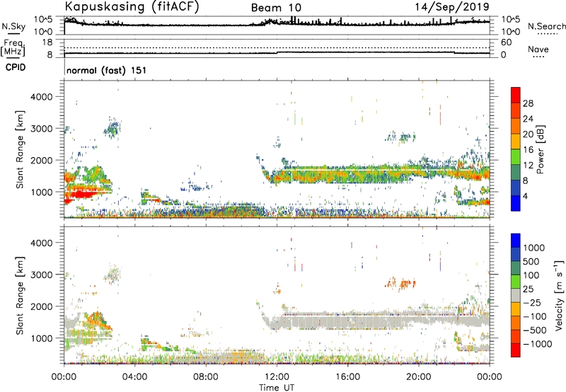Click the 8 tick on frequency axis
The width and height of the screenshot is (566, 392).
[x=50, y=54]
